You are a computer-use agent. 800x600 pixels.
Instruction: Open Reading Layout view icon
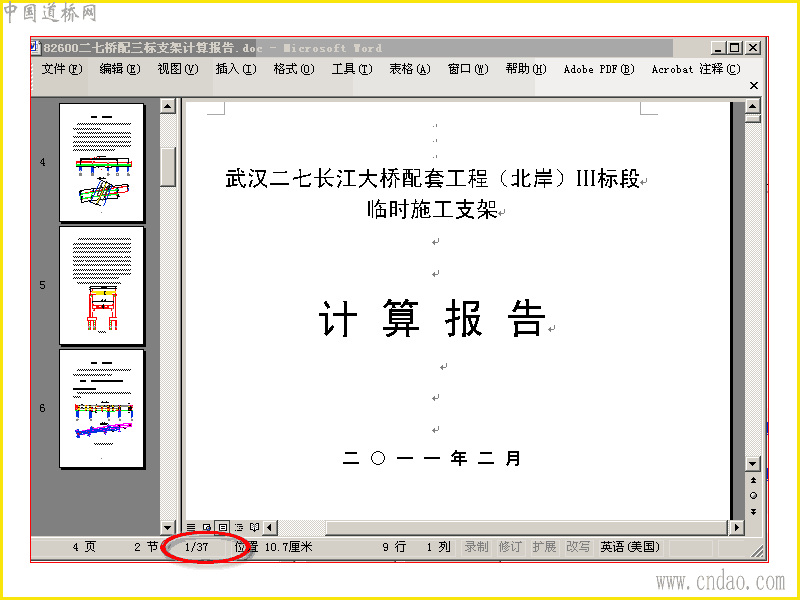pyautogui.click(x=254, y=527)
